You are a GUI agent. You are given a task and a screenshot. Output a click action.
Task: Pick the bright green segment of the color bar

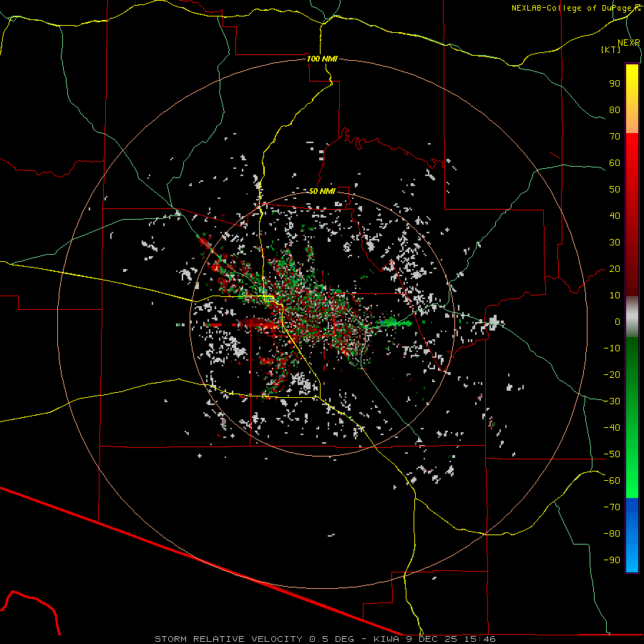point(632,472)
